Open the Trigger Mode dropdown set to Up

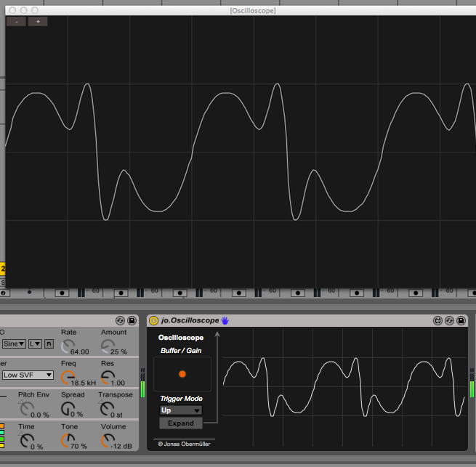point(180,410)
